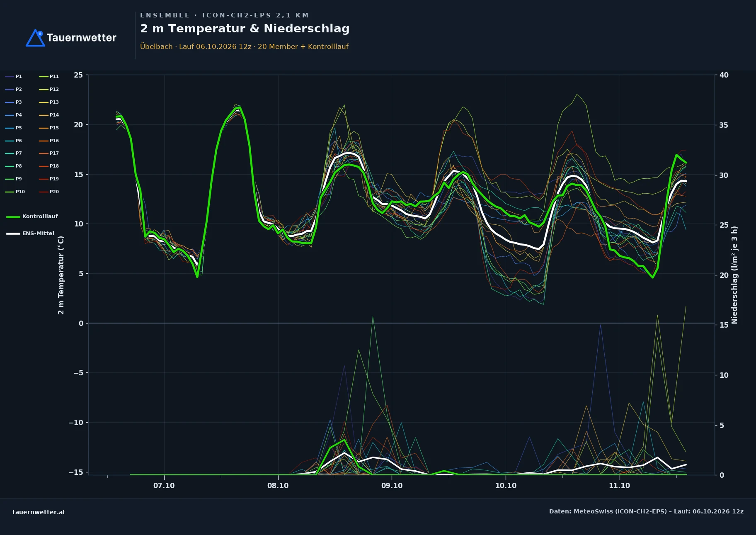
Task: Click the 11.10 date axis label
Action: pyautogui.click(x=620, y=486)
